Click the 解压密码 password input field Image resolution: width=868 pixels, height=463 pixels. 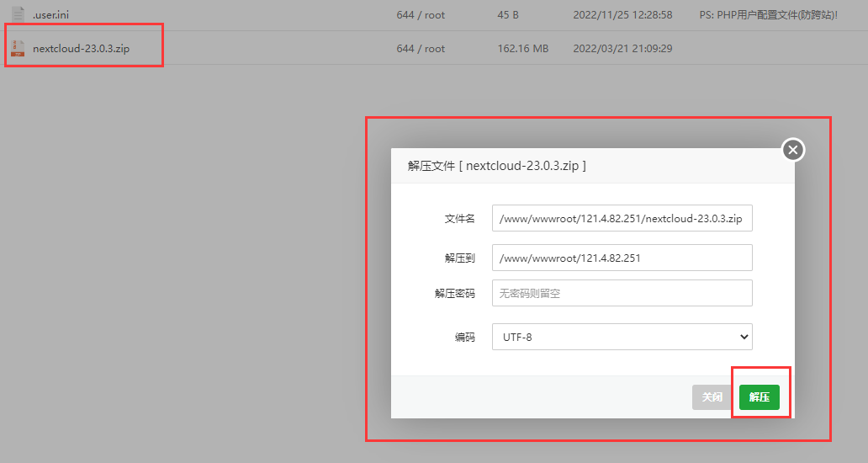(x=622, y=293)
